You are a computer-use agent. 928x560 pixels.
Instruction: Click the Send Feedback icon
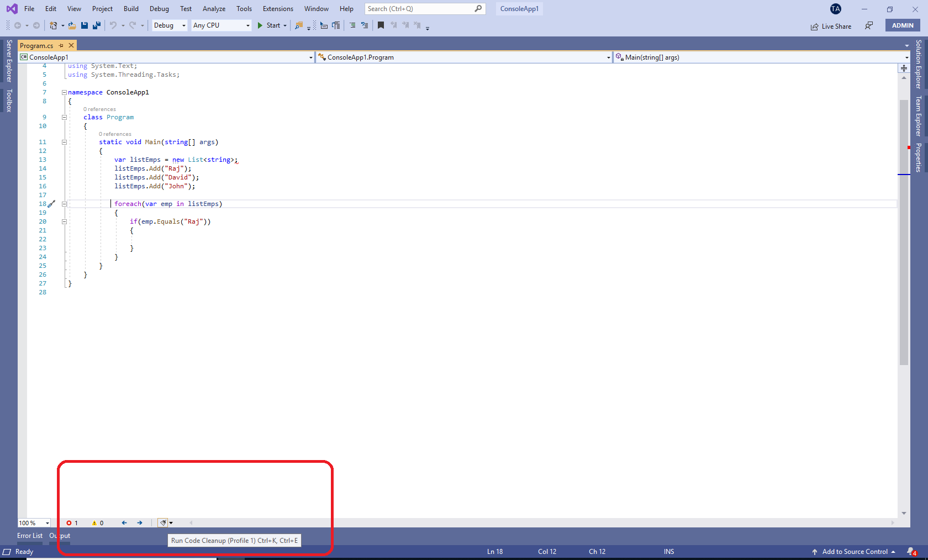tap(869, 25)
